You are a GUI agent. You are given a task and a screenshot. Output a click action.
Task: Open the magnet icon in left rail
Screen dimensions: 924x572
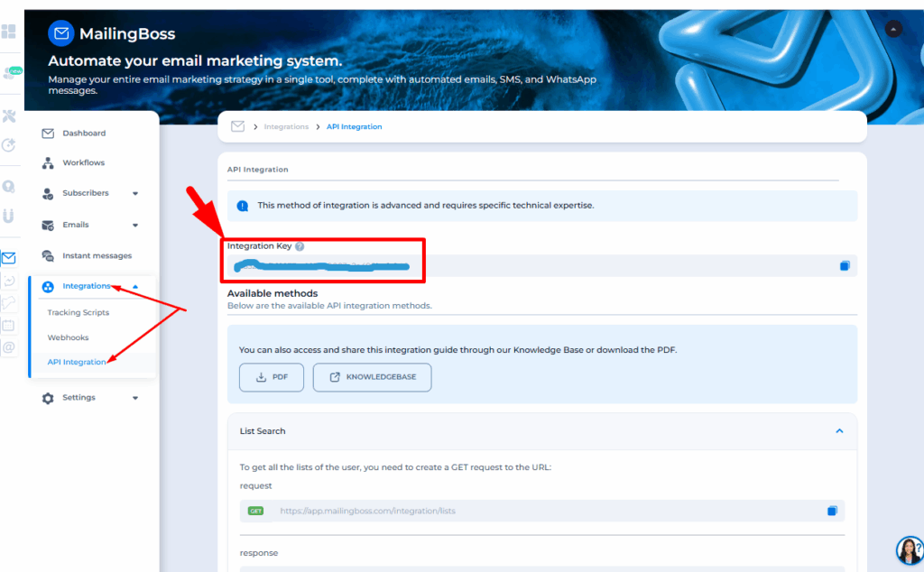9,216
